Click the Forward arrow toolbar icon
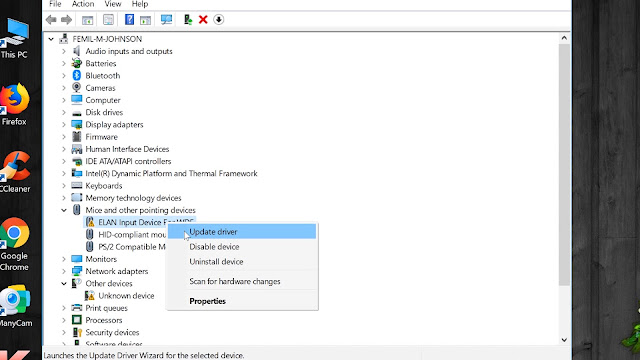640x360 pixels. [66, 20]
